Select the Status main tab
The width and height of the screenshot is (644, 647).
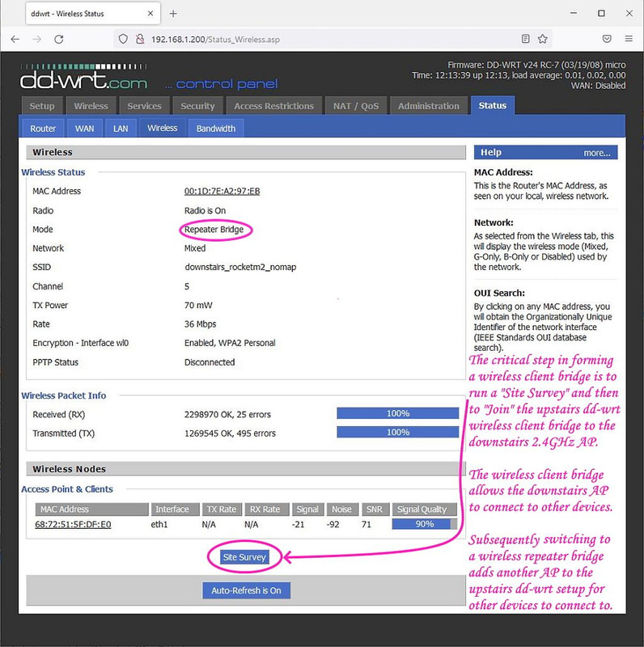492,105
